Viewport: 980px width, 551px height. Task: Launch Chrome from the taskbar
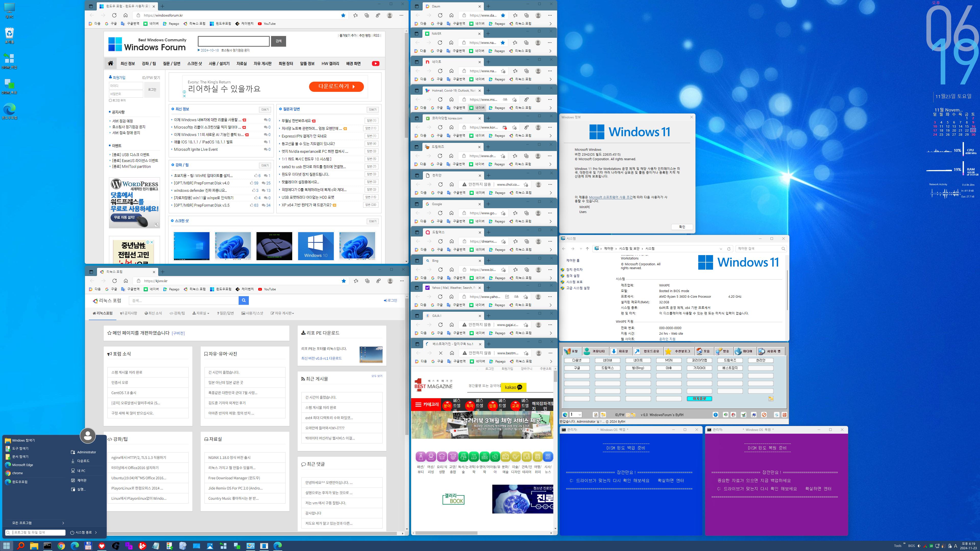(x=61, y=546)
